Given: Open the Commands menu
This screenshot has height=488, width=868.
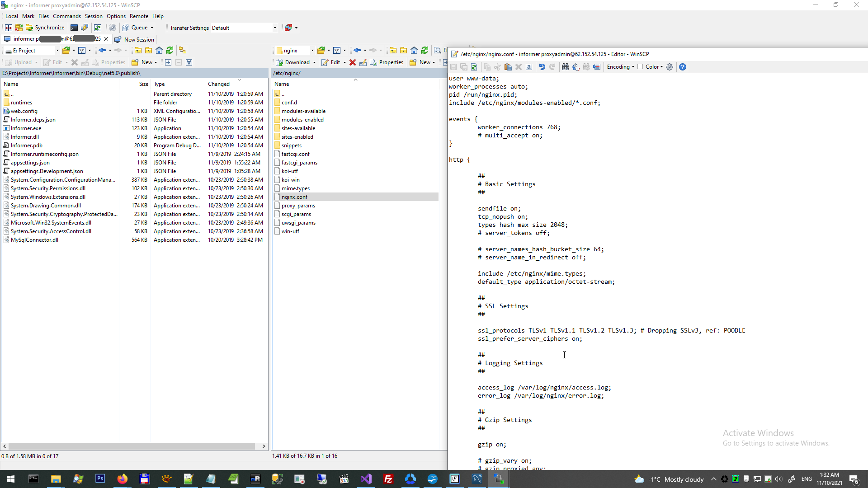Looking at the screenshot, I should click(x=67, y=16).
